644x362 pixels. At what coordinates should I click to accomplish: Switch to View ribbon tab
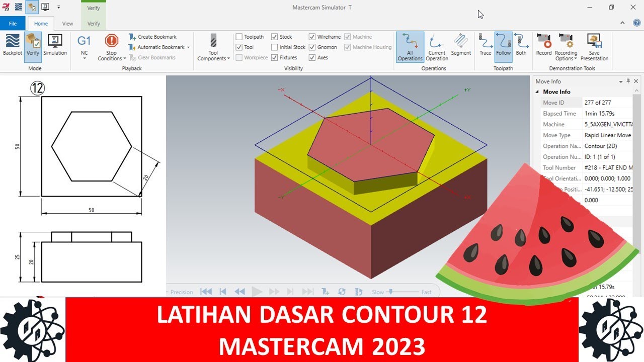(x=67, y=23)
